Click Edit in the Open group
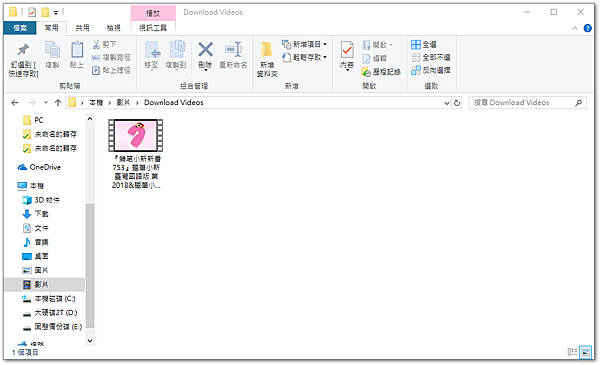This screenshot has height=365, width=600. (x=375, y=58)
